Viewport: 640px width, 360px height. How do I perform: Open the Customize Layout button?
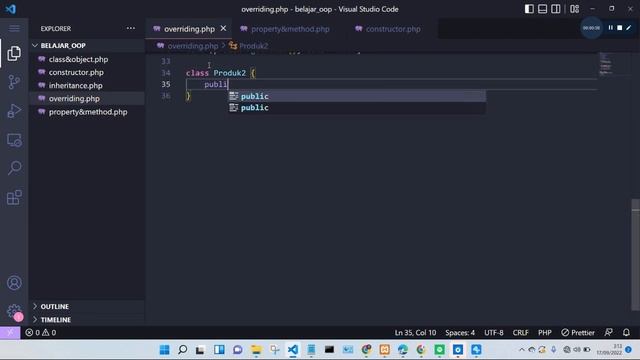point(574,9)
